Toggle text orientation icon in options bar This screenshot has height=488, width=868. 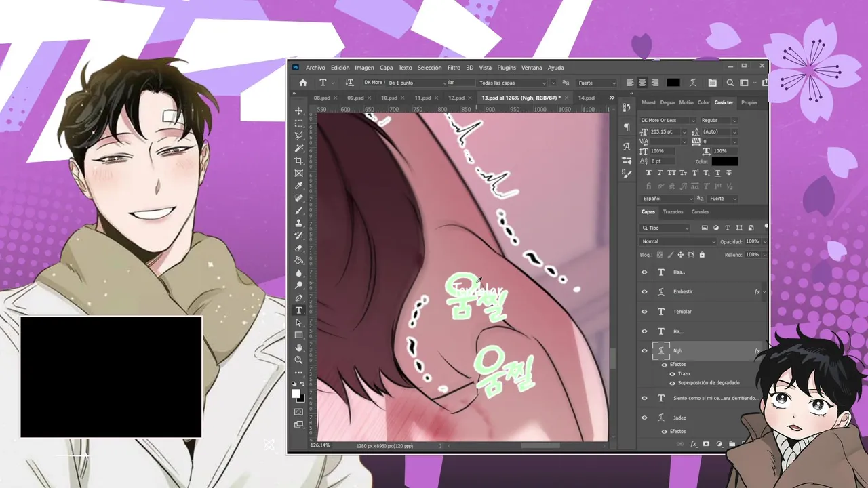pyautogui.click(x=349, y=83)
